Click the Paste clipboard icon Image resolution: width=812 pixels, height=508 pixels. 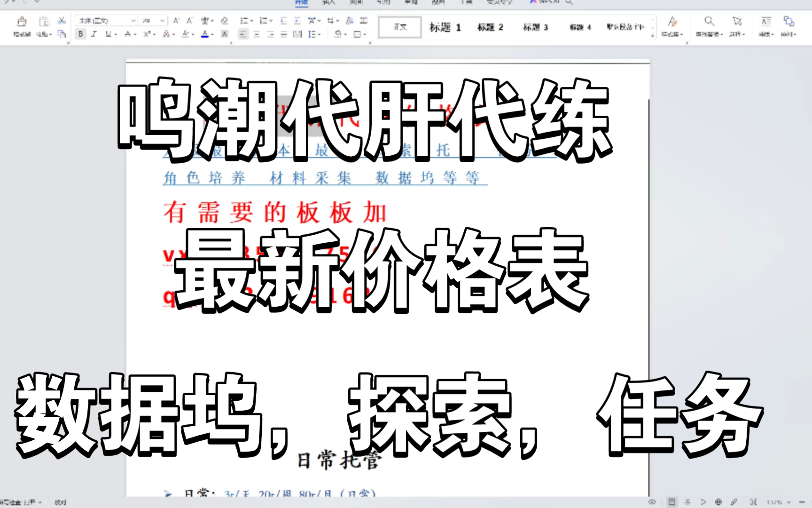(x=44, y=22)
